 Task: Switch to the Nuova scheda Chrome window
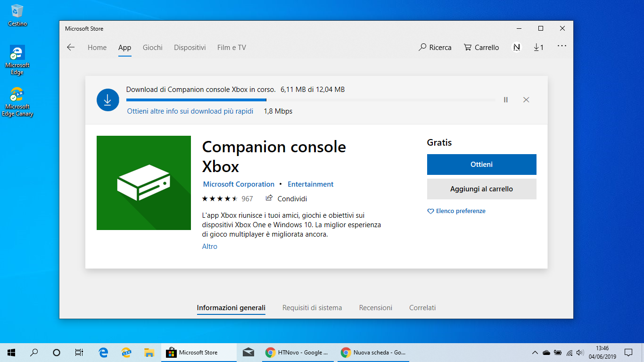[373, 352]
